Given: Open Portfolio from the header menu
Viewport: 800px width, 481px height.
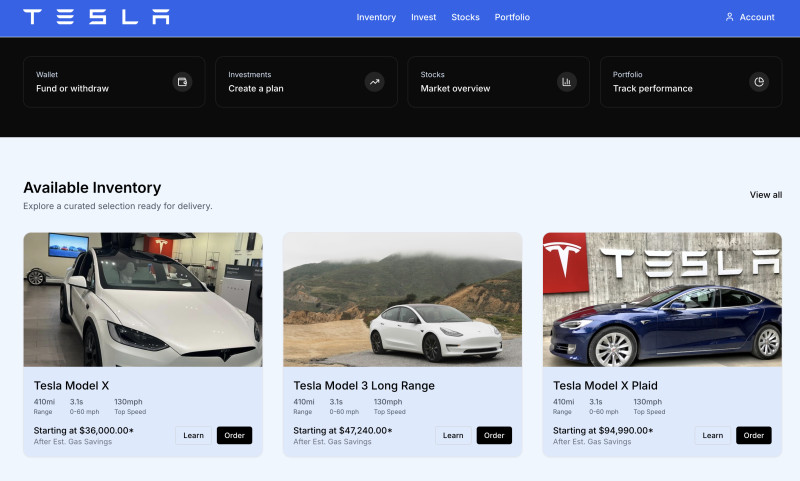Looking at the screenshot, I should (512, 17).
